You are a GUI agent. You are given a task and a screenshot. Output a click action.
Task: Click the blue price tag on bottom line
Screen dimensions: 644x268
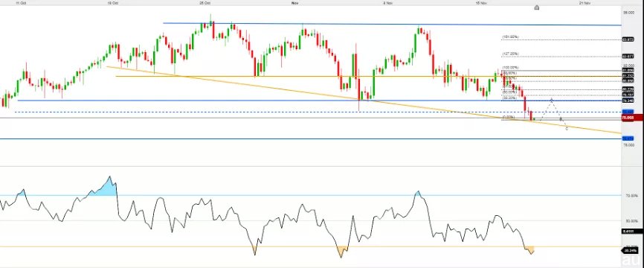pos(628,138)
